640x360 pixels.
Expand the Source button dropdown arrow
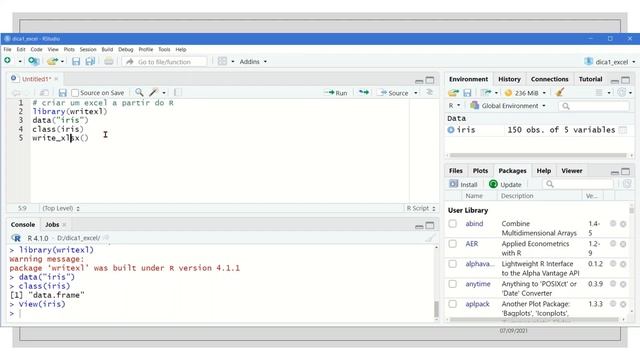point(416,93)
